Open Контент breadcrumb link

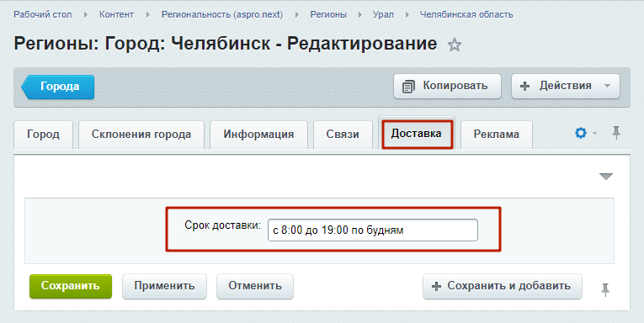point(117,15)
